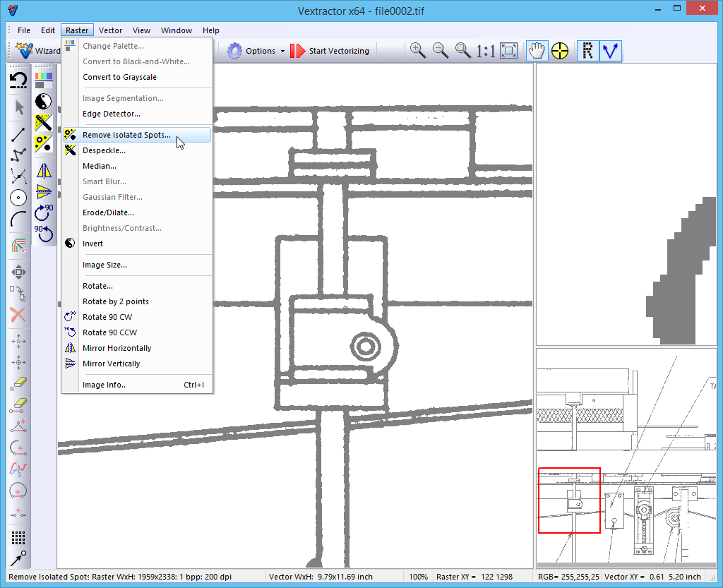The width and height of the screenshot is (723, 588).
Task: Select the Polyline drawing tool
Action: [18, 155]
